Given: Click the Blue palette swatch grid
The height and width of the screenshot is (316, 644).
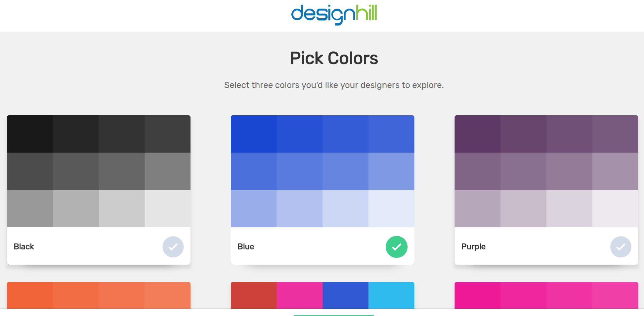Looking at the screenshot, I should point(322,171).
